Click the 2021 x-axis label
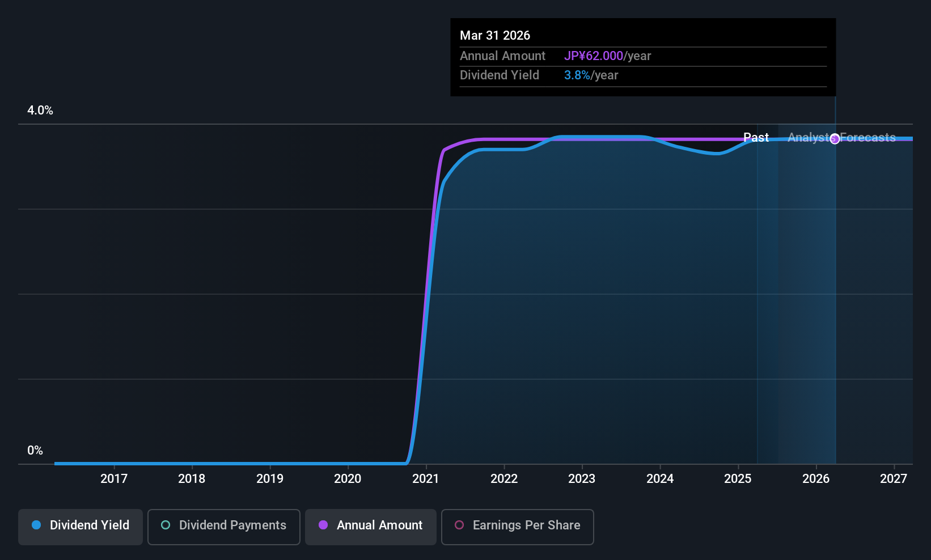 coord(426,479)
